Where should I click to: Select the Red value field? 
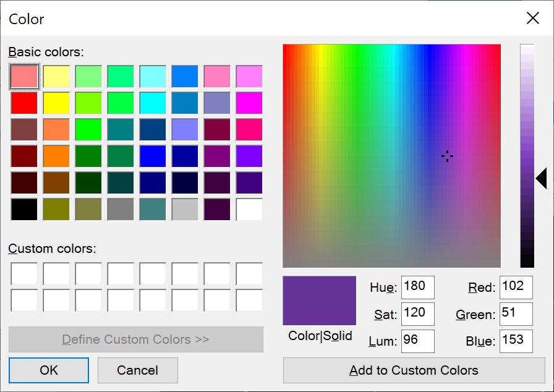coord(516,288)
